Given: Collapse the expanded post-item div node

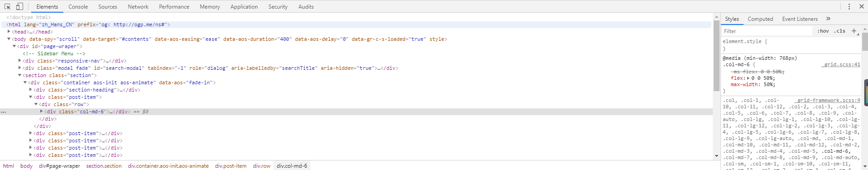Looking at the screenshot, I should click(30, 97).
